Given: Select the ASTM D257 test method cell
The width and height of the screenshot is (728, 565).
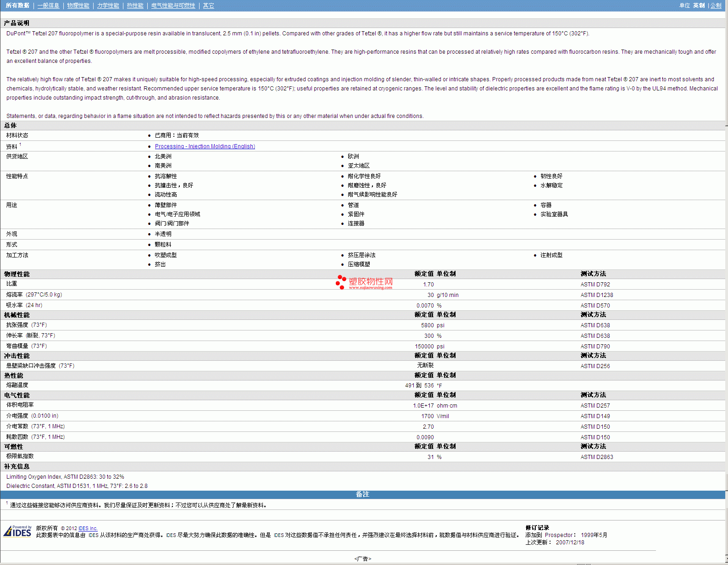Looking at the screenshot, I should coord(595,406).
